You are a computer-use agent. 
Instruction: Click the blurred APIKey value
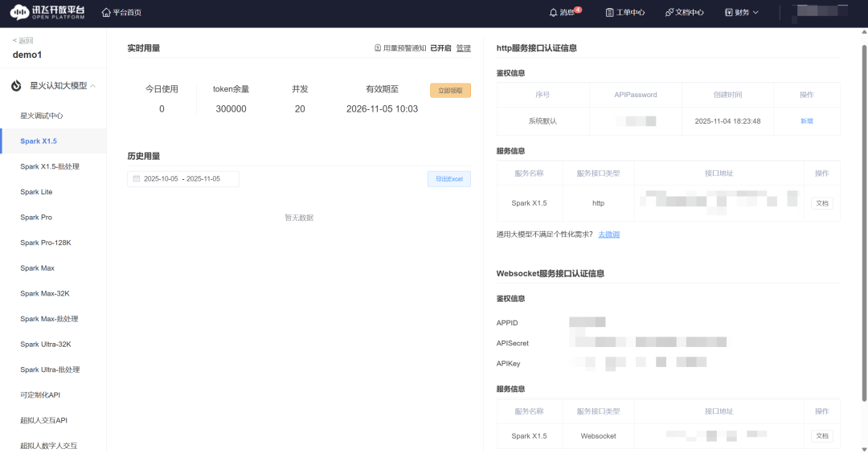639,362
